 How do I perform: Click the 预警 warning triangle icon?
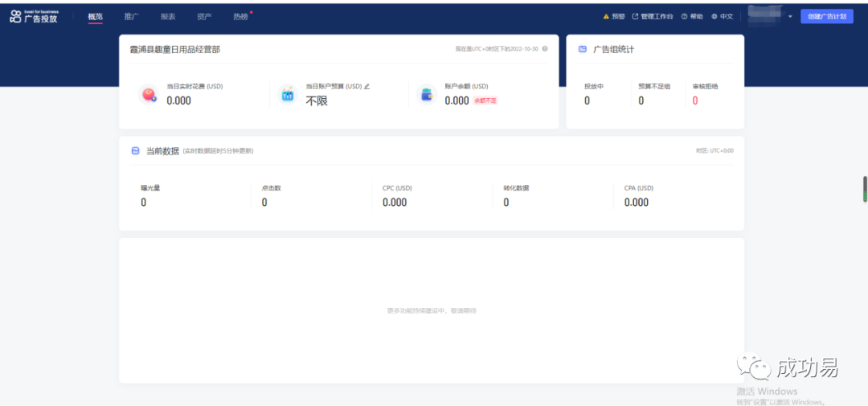(606, 17)
